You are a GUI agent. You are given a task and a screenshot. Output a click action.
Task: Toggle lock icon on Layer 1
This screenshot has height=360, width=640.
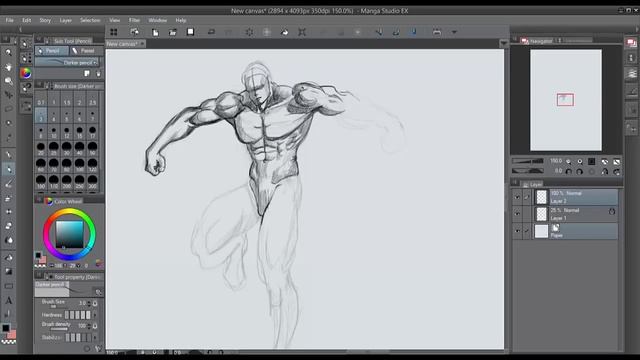[611, 211]
